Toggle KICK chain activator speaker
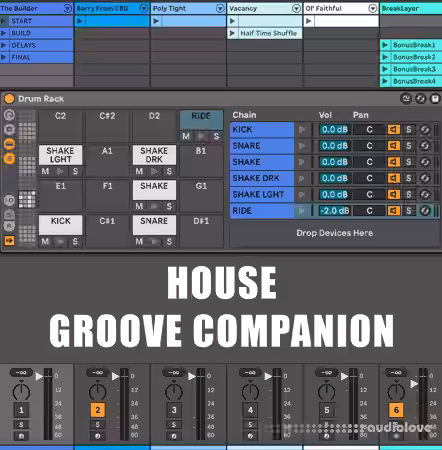This screenshot has height=450, width=442. (394, 130)
